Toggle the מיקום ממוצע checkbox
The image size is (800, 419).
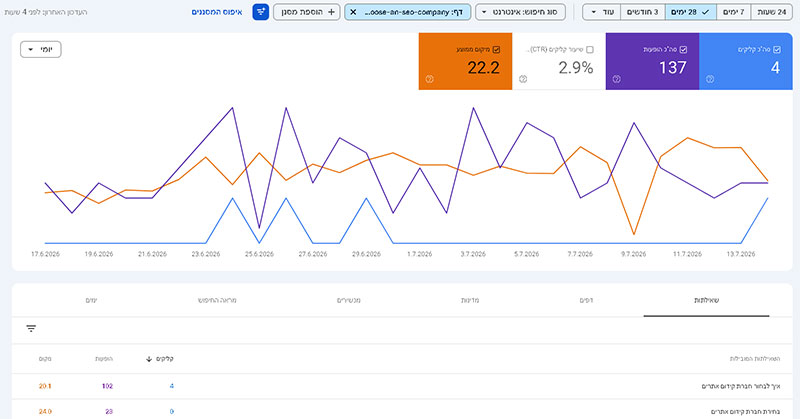point(496,50)
